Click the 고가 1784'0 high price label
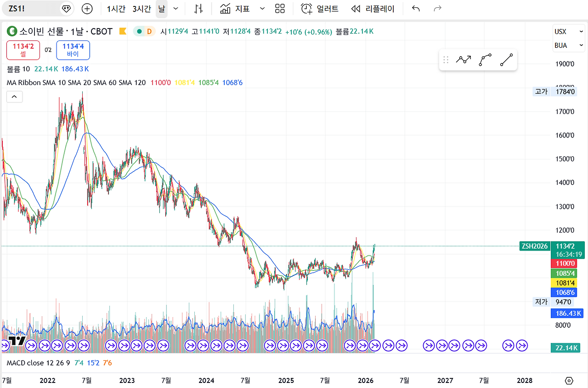Screen dimensions: 588x388 [555, 91]
